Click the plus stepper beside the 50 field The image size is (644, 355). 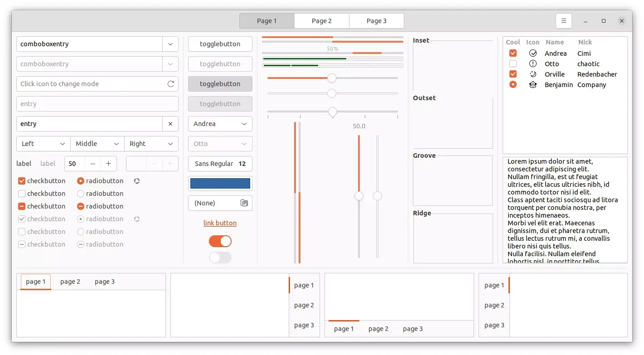pyautogui.click(x=109, y=164)
